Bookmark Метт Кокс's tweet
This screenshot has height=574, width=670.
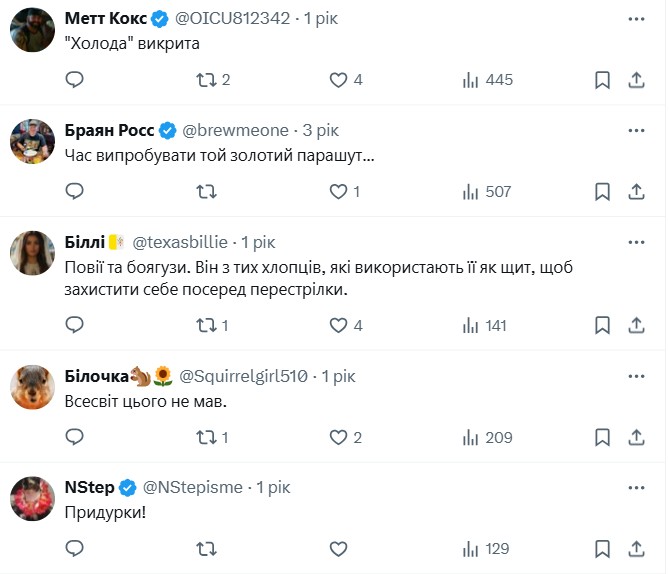602,80
